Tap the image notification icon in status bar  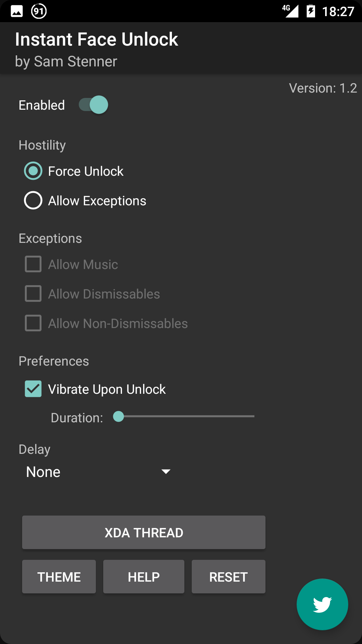17,11
